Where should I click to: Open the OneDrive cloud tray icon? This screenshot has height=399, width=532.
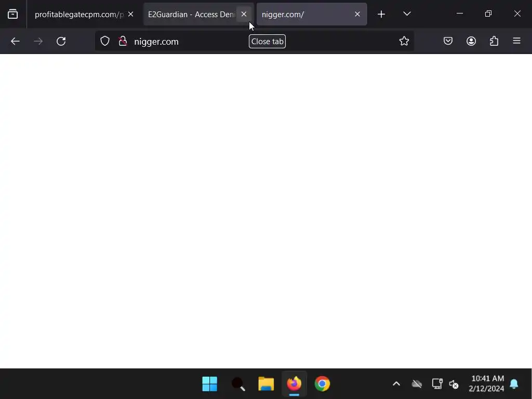click(417, 384)
